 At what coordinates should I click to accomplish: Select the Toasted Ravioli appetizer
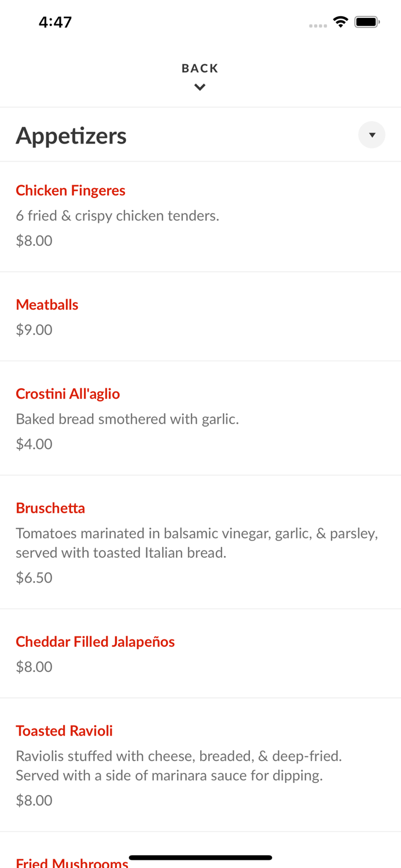click(x=64, y=730)
